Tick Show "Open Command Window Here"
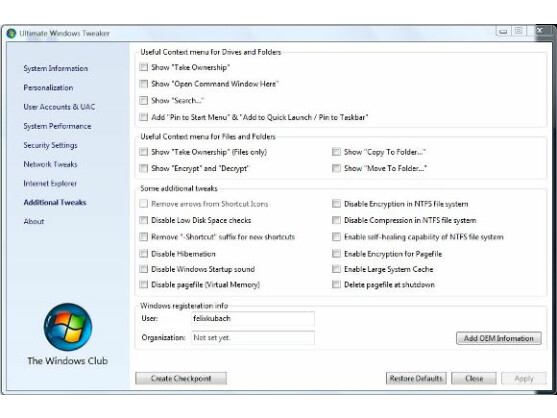Image resolution: width=557 pixels, height=418 pixels. click(144, 84)
